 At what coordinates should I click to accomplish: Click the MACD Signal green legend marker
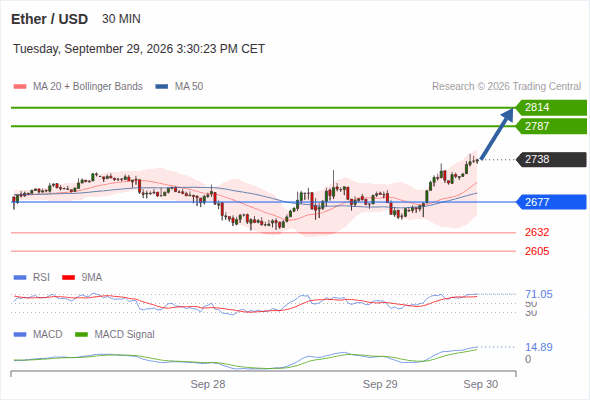coord(81,335)
